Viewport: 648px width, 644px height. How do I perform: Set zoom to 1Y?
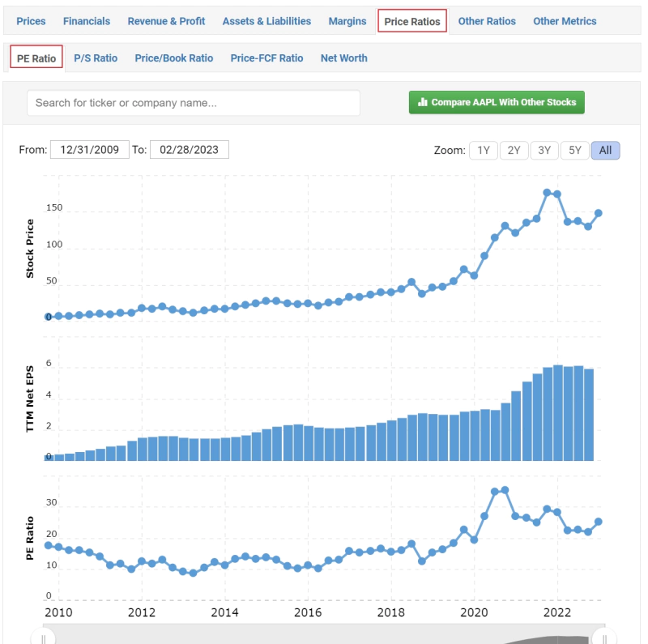click(x=484, y=150)
